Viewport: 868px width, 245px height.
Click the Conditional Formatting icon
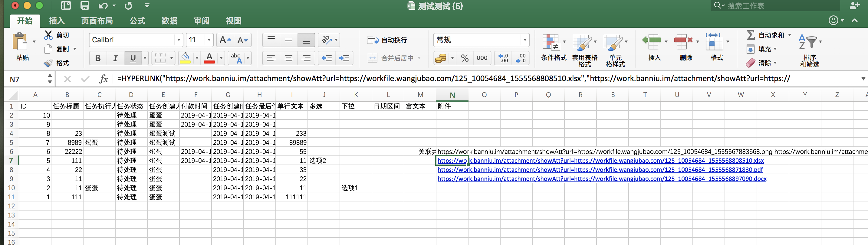[x=551, y=43]
